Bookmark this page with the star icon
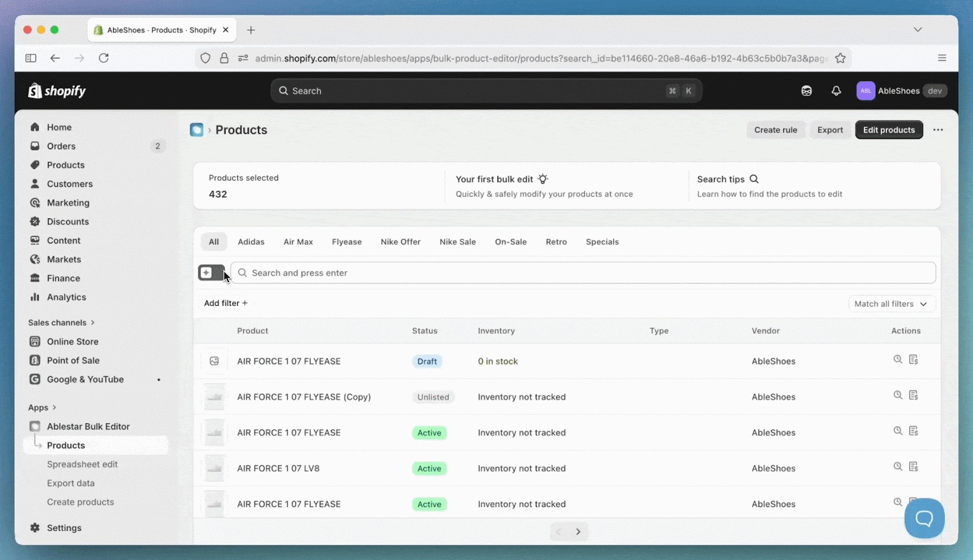 click(x=840, y=58)
